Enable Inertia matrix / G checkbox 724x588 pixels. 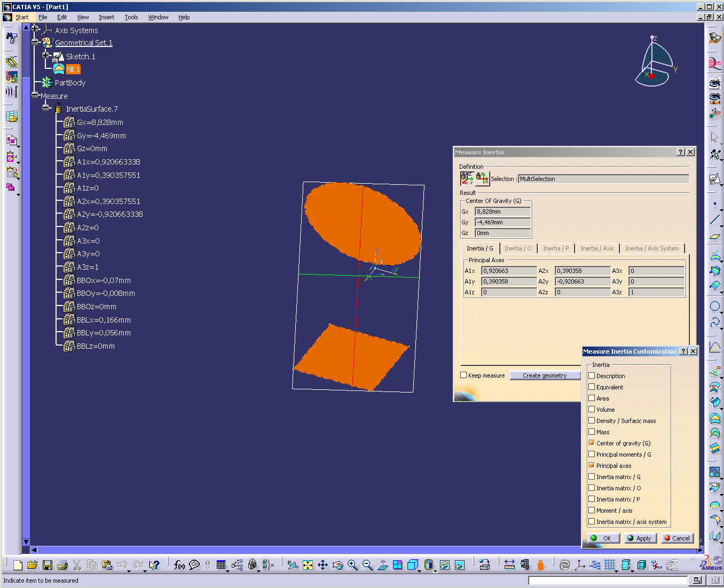tap(592, 476)
